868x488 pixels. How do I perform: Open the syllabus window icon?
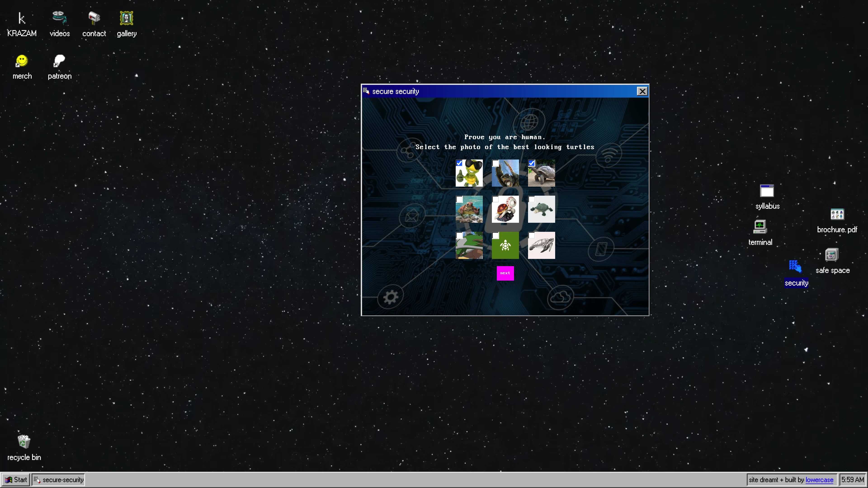(x=767, y=191)
